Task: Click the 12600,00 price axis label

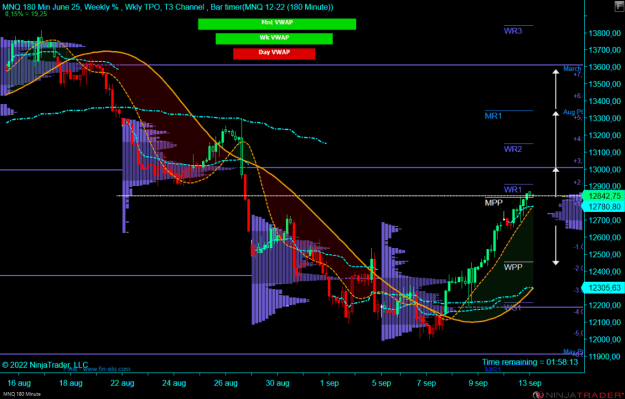Action: [605, 237]
